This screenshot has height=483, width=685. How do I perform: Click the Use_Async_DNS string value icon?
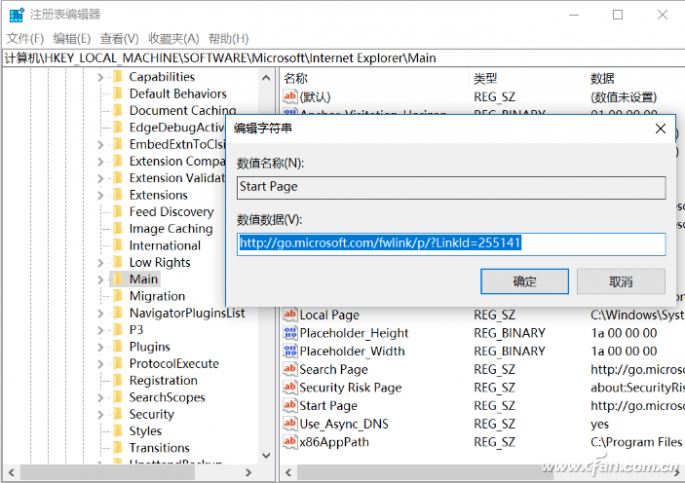(x=290, y=424)
